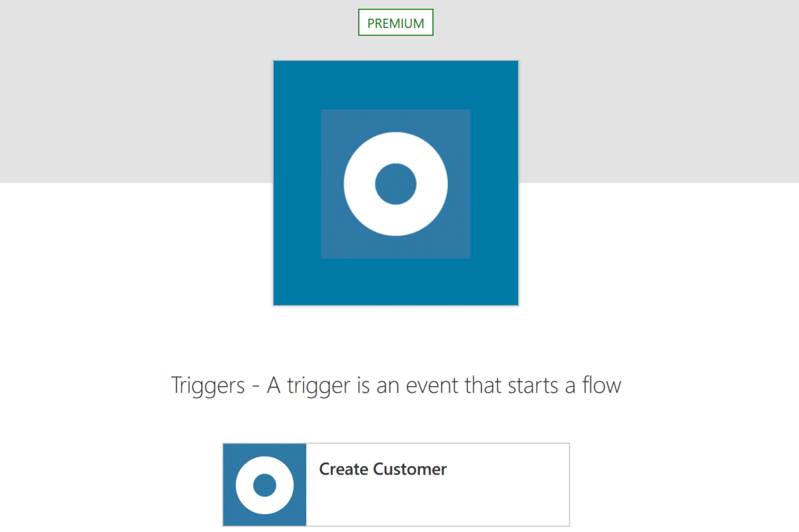Click the Create Customer trigger icon
The height and width of the screenshot is (532, 799).
click(264, 485)
